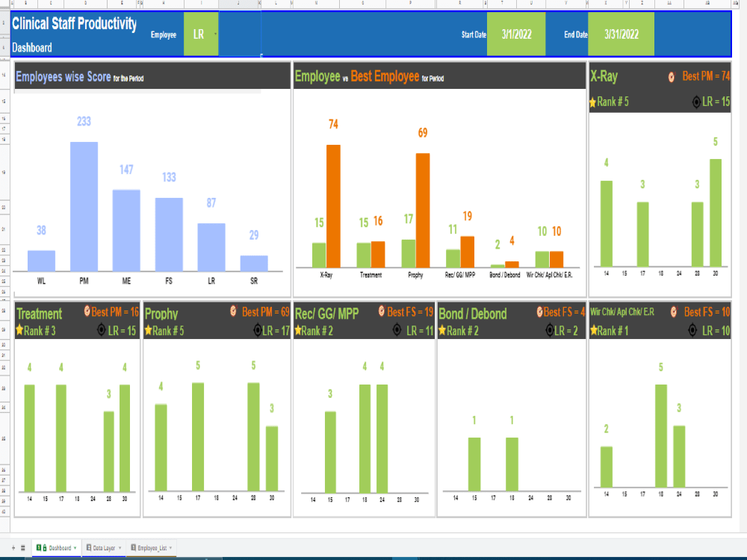Open the Data Layer tab dropdown arrow
The width and height of the screenshot is (747, 560).
coord(120,547)
